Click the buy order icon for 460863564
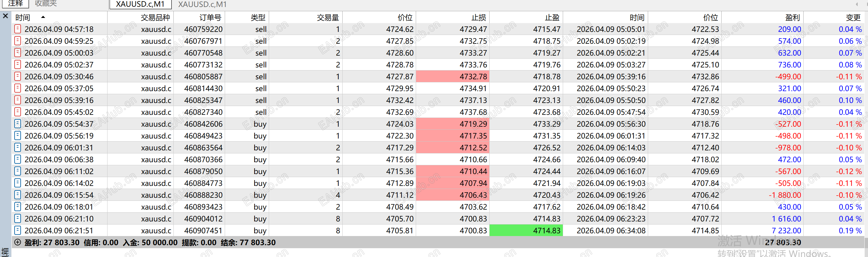 click(18, 147)
